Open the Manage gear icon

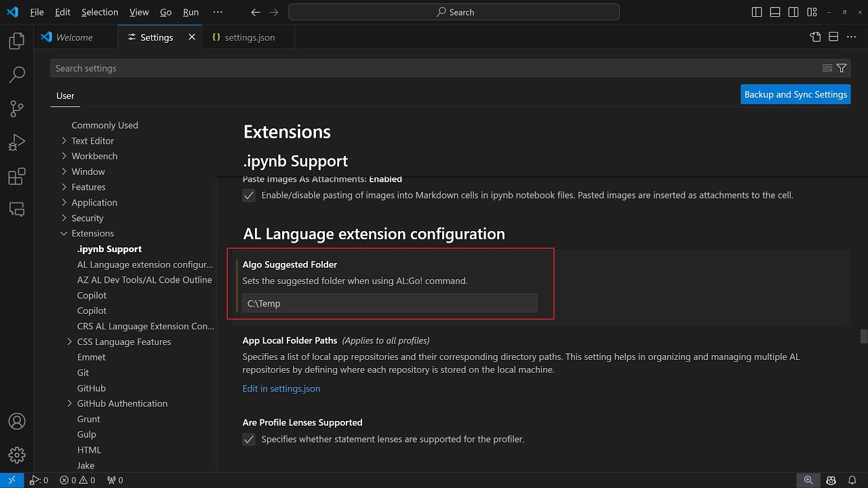[x=17, y=455]
